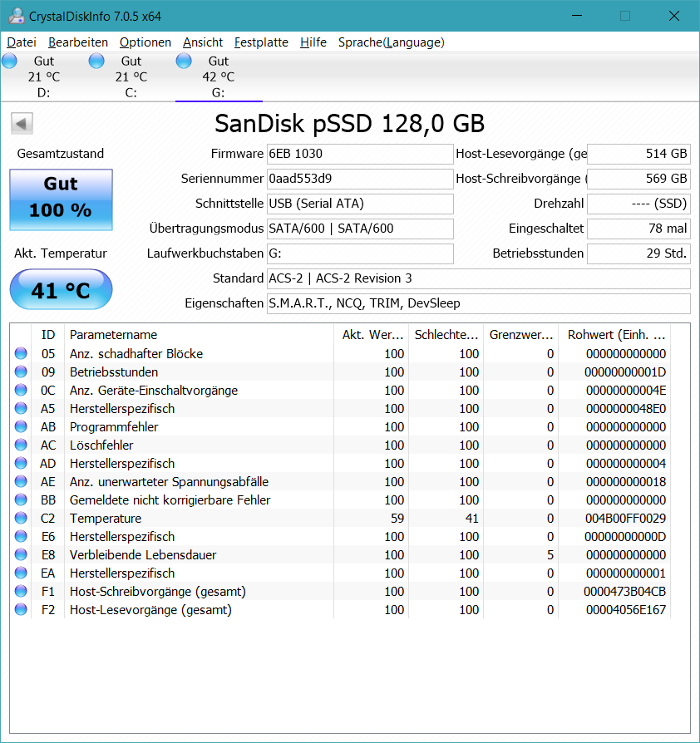
Task: Minimize the CrystalDiskInfo window
Action: click(x=577, y=16)
